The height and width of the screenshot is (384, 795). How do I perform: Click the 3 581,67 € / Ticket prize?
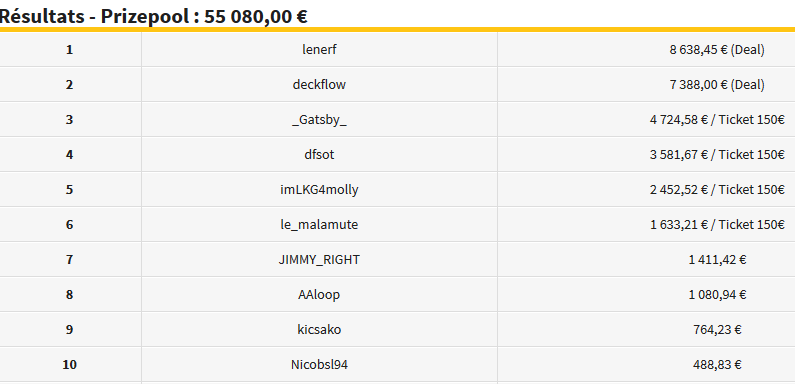[717, 154]
